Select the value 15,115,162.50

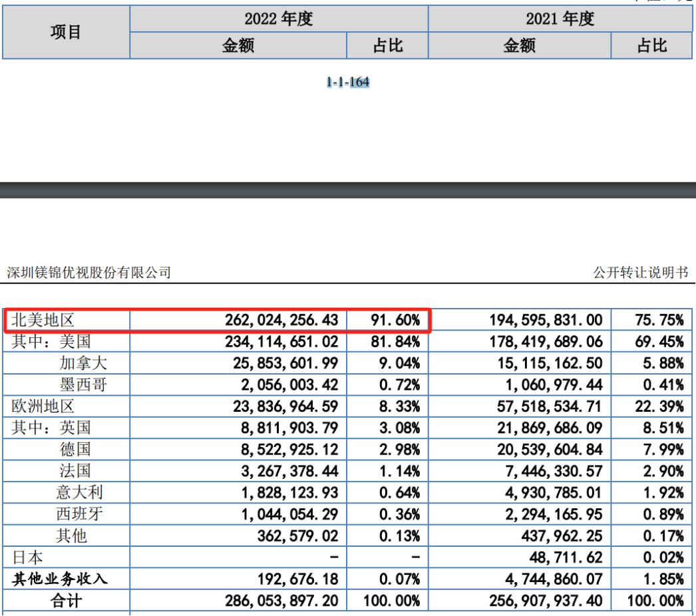[550, 363]
